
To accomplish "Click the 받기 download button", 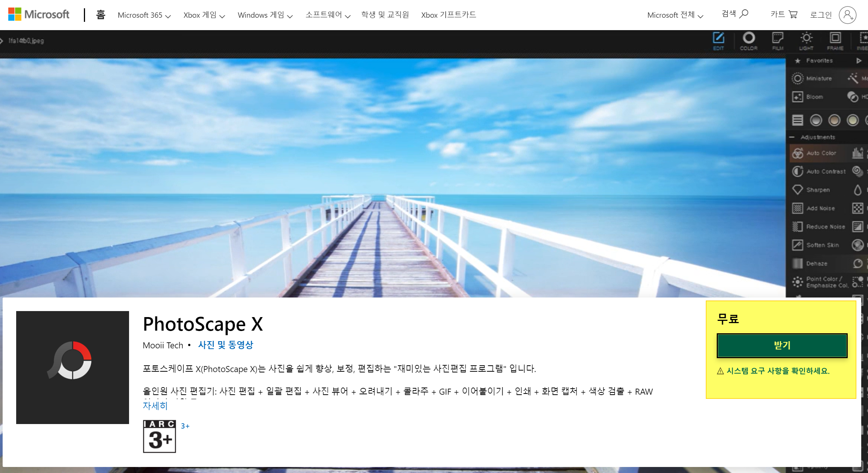I will [782, 345].
